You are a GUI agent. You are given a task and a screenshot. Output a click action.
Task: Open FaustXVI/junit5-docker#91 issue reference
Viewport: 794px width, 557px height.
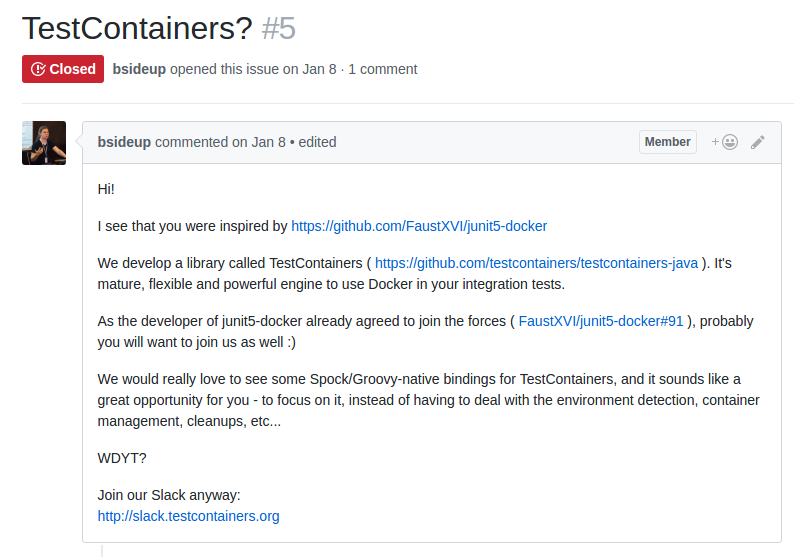coord(601,322)
